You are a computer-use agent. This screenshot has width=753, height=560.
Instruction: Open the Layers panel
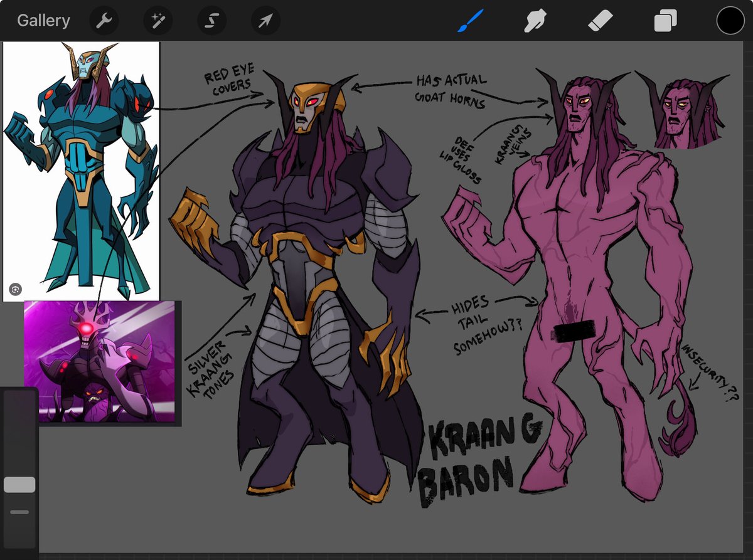pos(665,21)
